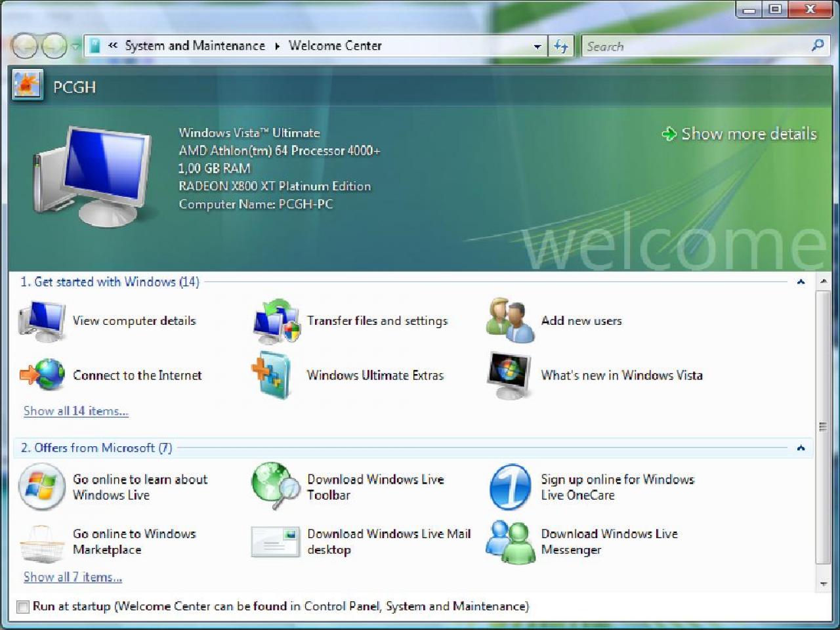Screen dimensions: 840x630
Task: Click Transfer files and settings label
Action: (x=377, y=321)
